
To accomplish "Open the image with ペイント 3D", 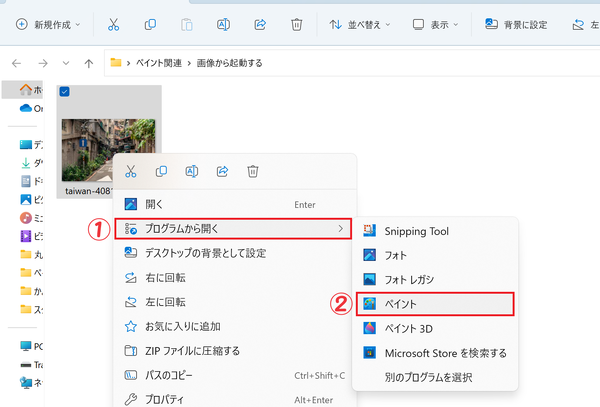I will pos(435,329).
